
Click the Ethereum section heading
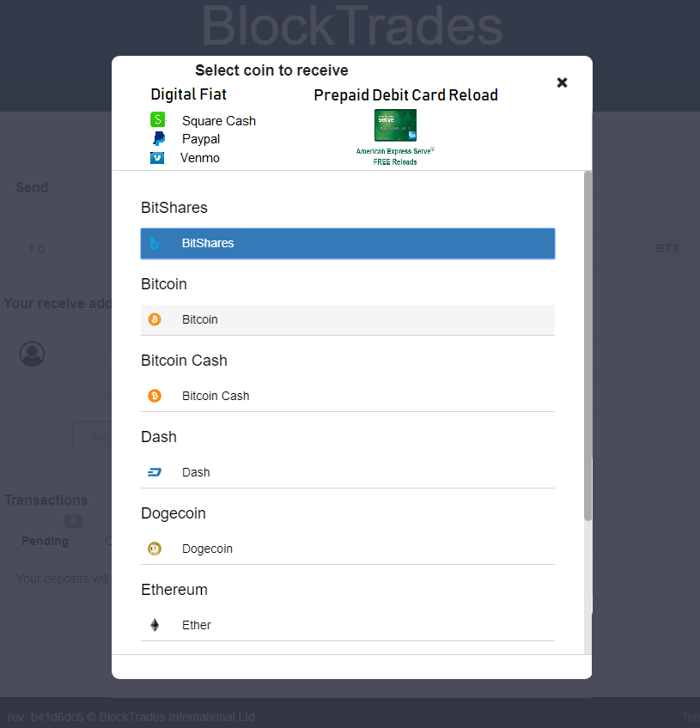pyautogui.click(x=174, y=590)
